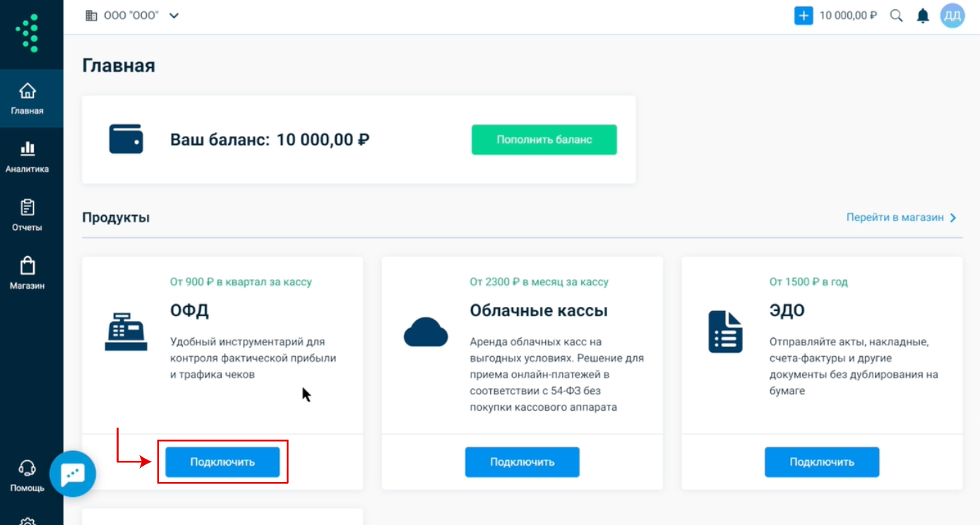Open the Главная home sidebar item
Screen dimensions: 980x525
coord(28,98)
